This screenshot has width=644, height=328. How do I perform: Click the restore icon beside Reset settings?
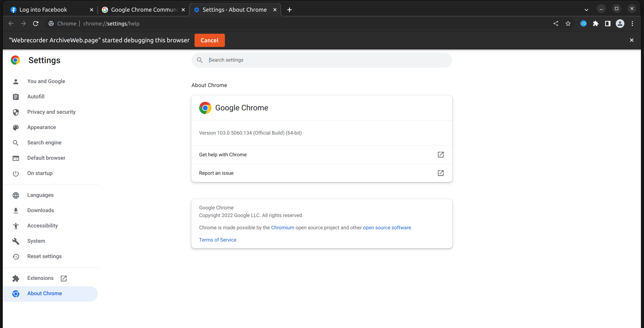[16, 257]
